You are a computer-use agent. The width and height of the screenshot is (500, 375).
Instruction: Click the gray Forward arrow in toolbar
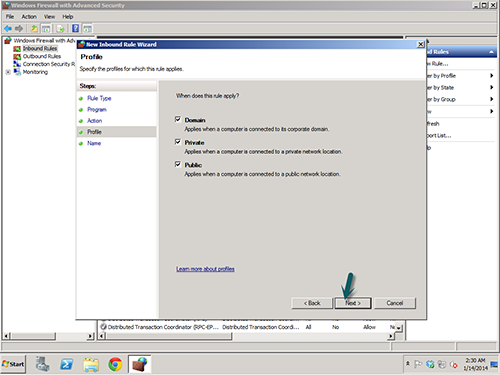[19, 29]
